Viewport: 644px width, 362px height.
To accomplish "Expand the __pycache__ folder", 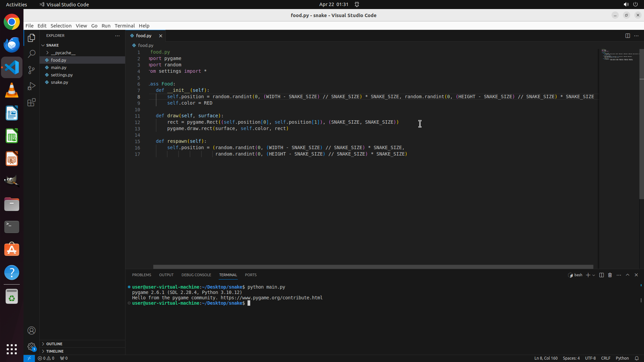I will coord(63,53).
